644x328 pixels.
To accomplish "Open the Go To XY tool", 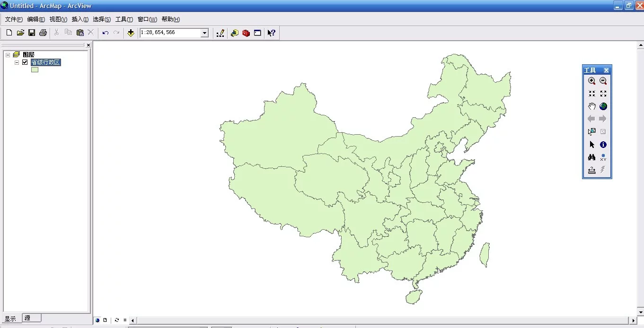I will click(x=603, y=157).
